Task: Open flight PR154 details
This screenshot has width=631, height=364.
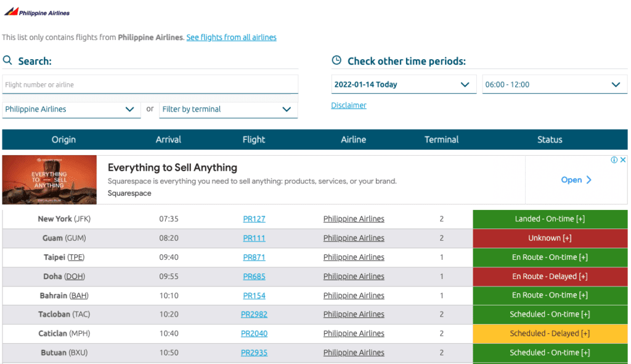Action: coord(254,296)
